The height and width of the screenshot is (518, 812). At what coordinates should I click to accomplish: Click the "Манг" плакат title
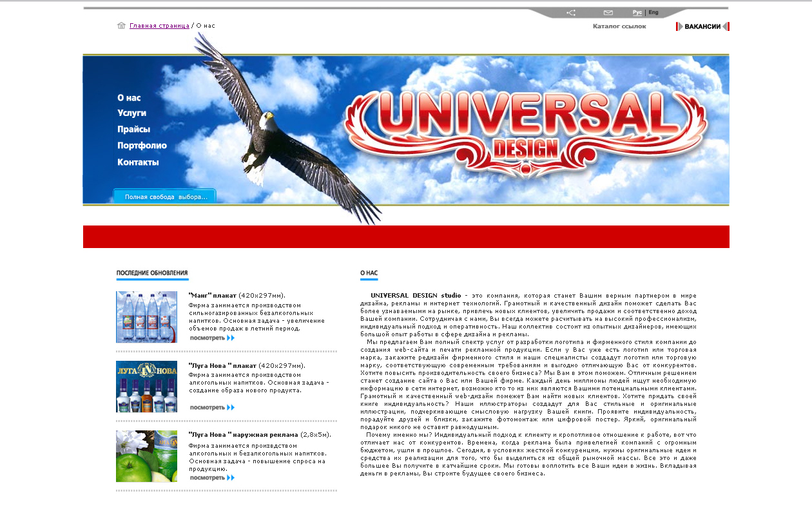tap(212, 295)
